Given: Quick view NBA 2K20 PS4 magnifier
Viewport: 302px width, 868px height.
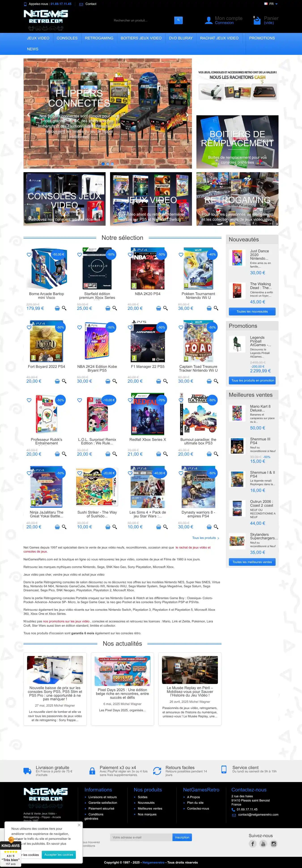Looking at the screenshot, I should click(x=165, y=308).
